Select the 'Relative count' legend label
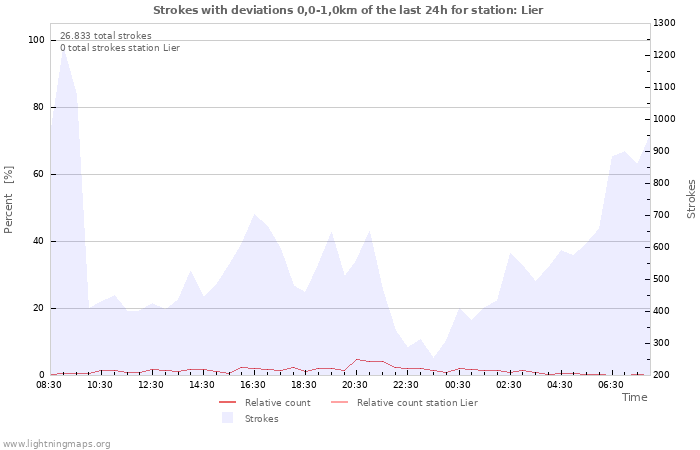 (277, 403)
